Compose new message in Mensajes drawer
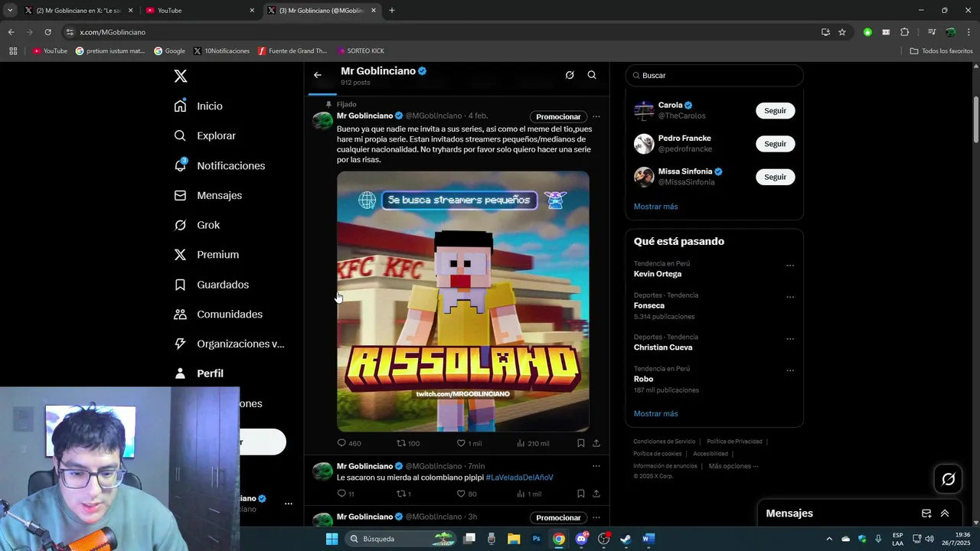This screenshot has height=551, width=980. pyautogui.click(x=926, y=514)
